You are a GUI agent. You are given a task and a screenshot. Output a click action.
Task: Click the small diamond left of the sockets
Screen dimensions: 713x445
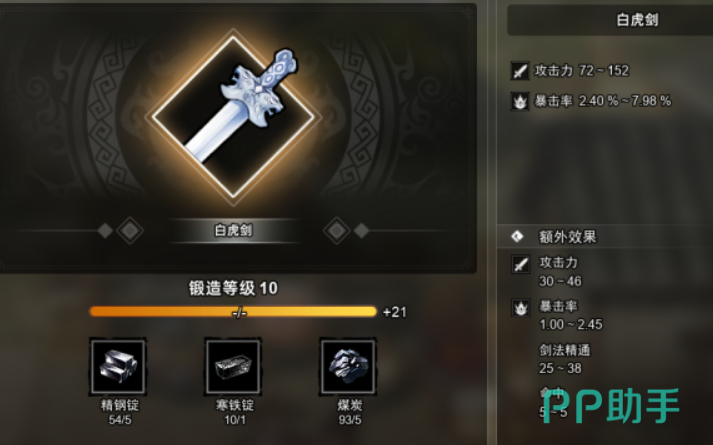click(x=105, y=230)
